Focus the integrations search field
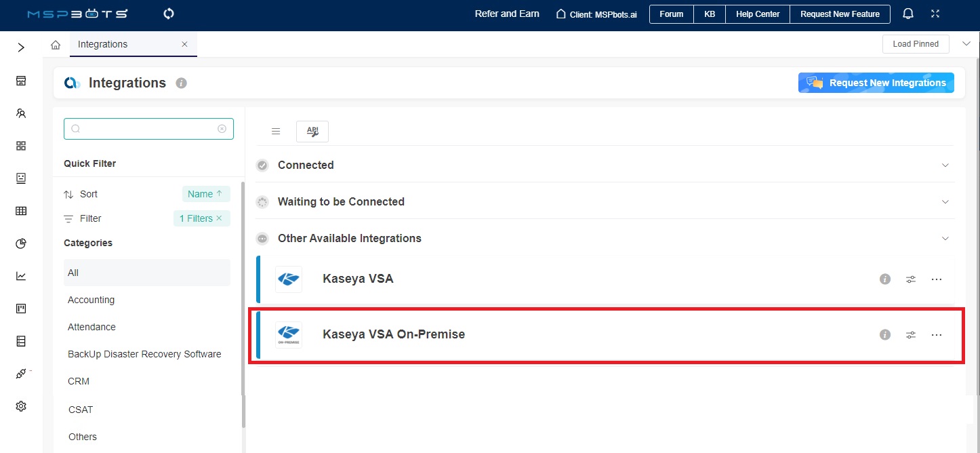 pos(148,129)
